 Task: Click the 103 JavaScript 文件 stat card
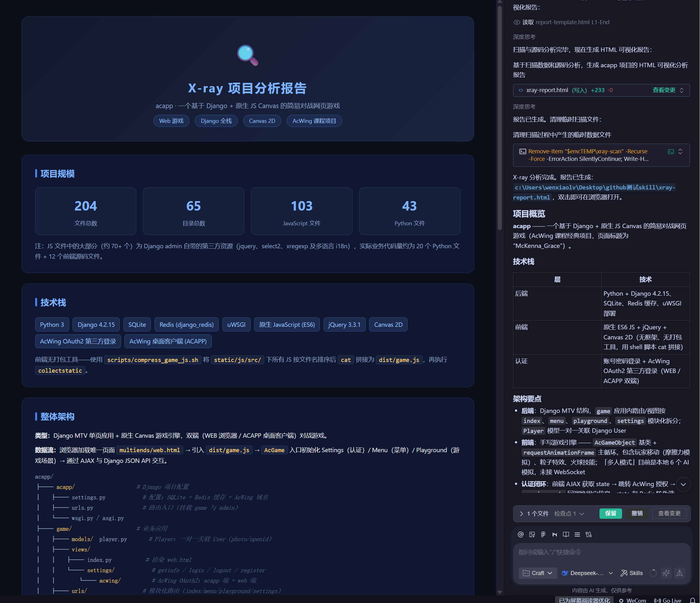point(302,211)
